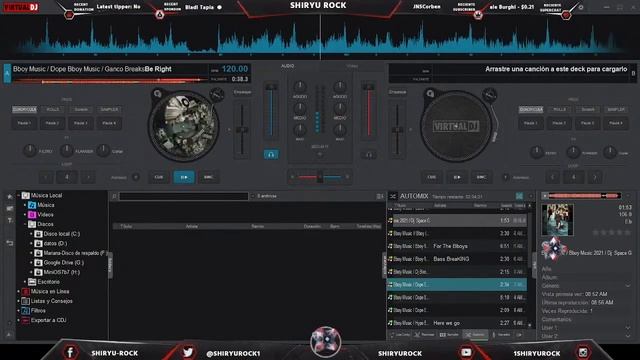Expand the Escritorio folder
Image resolution: width=640 pixels, height=360 pixels.
click(x=25, y=282)
